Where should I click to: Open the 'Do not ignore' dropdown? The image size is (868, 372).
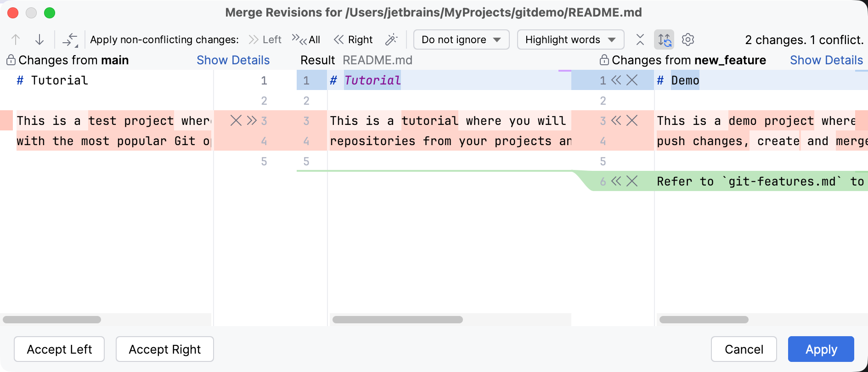coord(461,40)
